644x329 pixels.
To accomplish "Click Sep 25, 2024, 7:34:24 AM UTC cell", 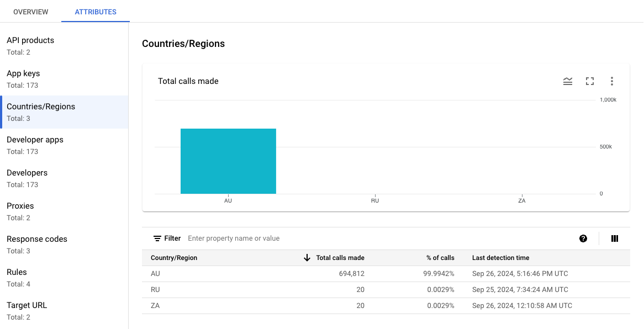I will [x=520, y=290].
